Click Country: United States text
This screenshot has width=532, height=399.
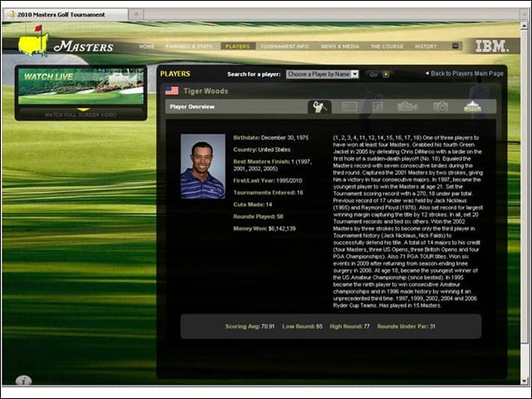tap(262, 150)
